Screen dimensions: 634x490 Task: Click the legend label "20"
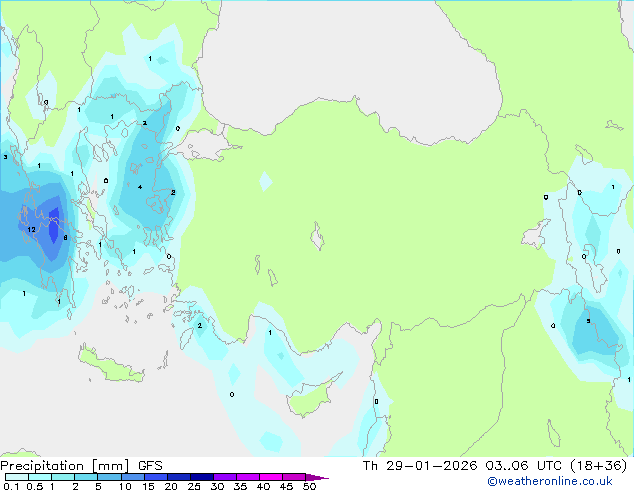[x=171, y=486]
